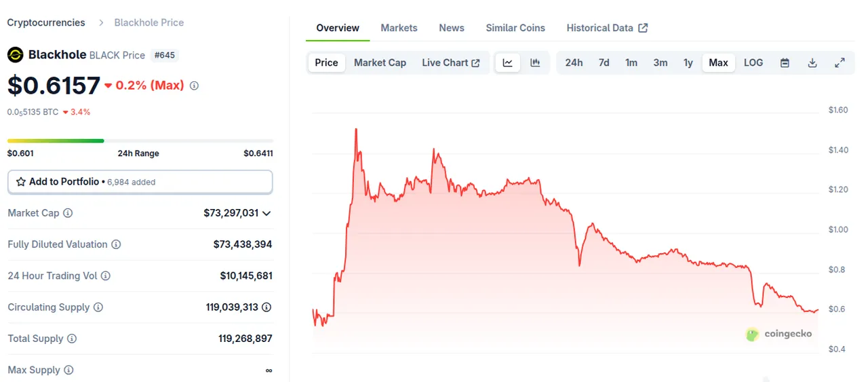Viewport: 868px width, 382px height.
Task: Open Historical Data external link icon
Action: pyautogui.click(x=643, y=28)
